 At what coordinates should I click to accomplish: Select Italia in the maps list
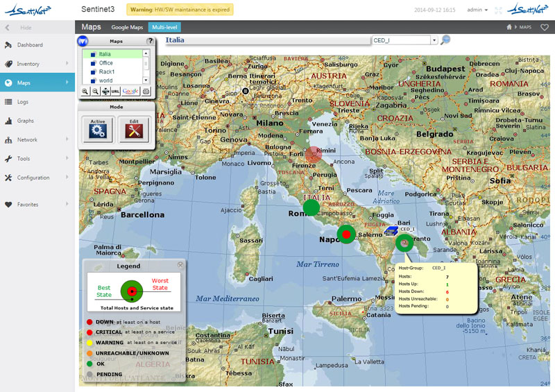click(112, 54)
